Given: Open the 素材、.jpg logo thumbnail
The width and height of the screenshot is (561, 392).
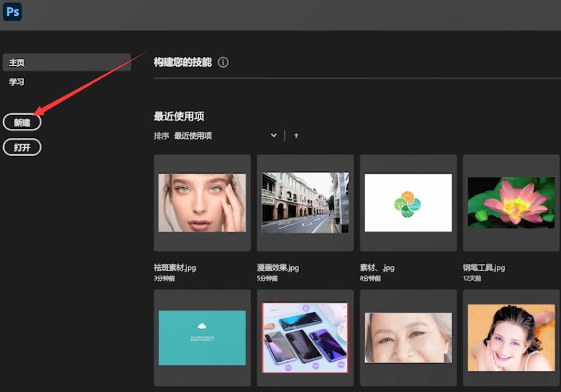Looking at the screenshot, I should pos(408,203).
